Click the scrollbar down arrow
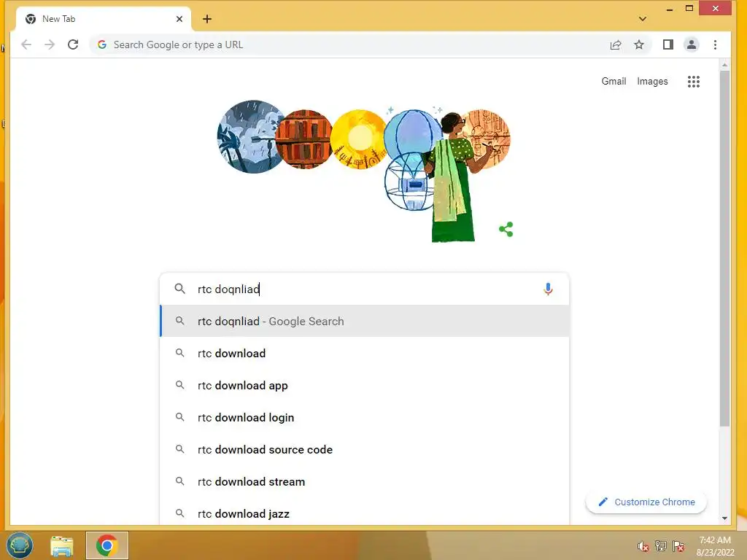The width and height of the screenshot is (747, 560). click(x=724, y=518)
